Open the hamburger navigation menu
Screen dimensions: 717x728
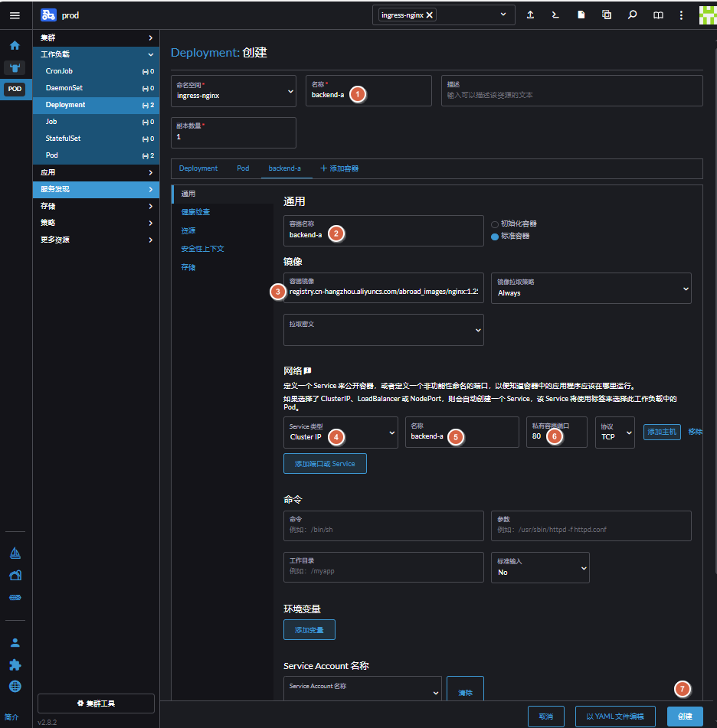tap(15, 15)
